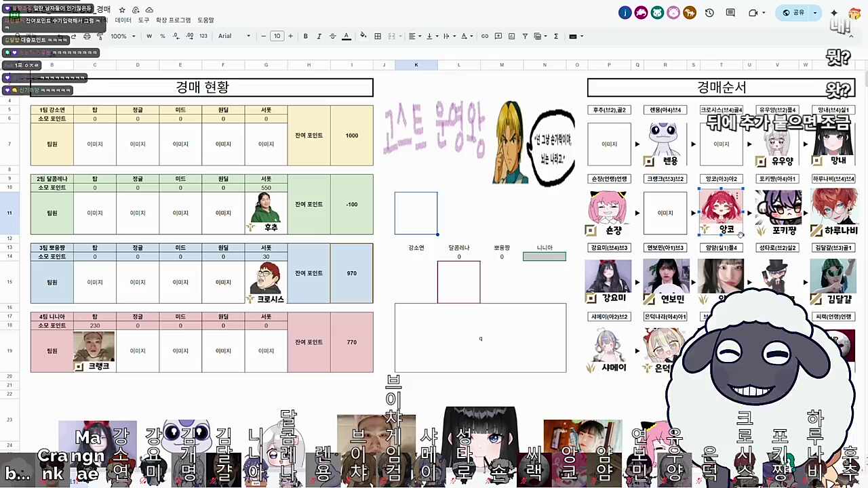Screen dimensions: 868x488
Task: Collapse the toolbar with the up chevron
Action: 852,36
